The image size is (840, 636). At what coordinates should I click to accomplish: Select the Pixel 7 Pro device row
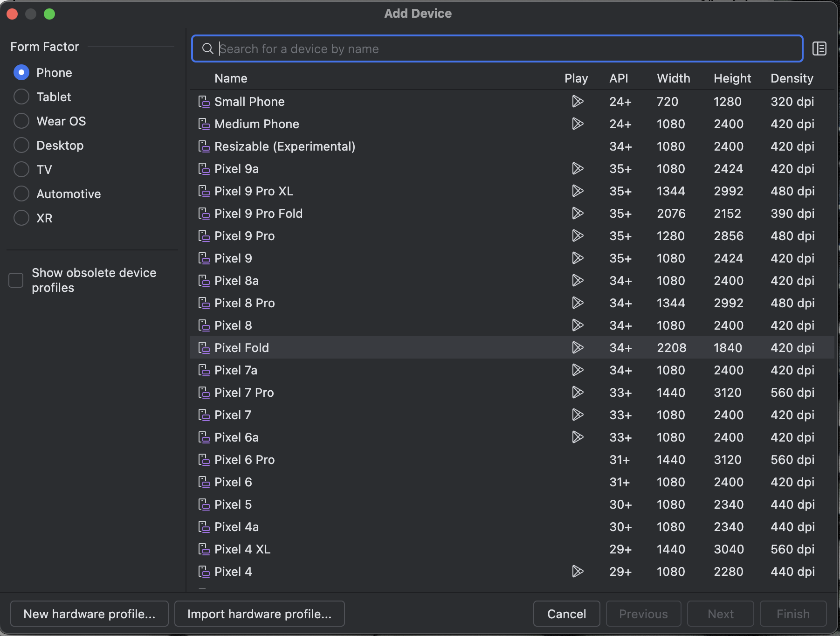pos(373,393)
